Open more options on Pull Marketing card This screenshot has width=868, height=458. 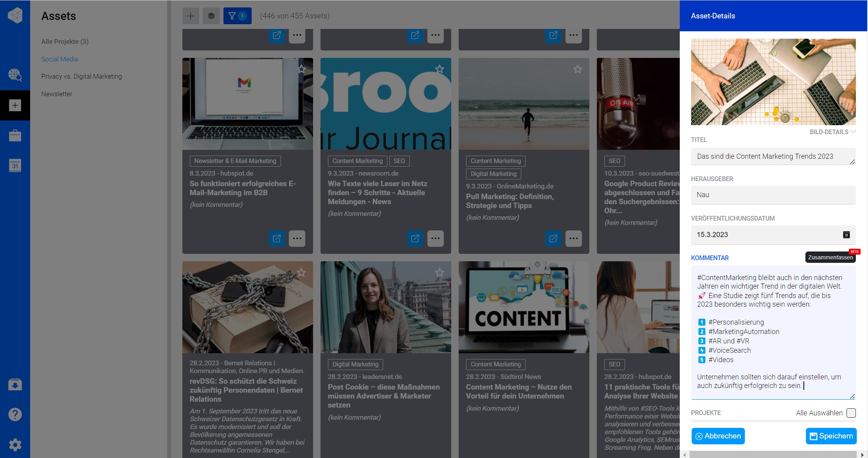tap(574, 238)
